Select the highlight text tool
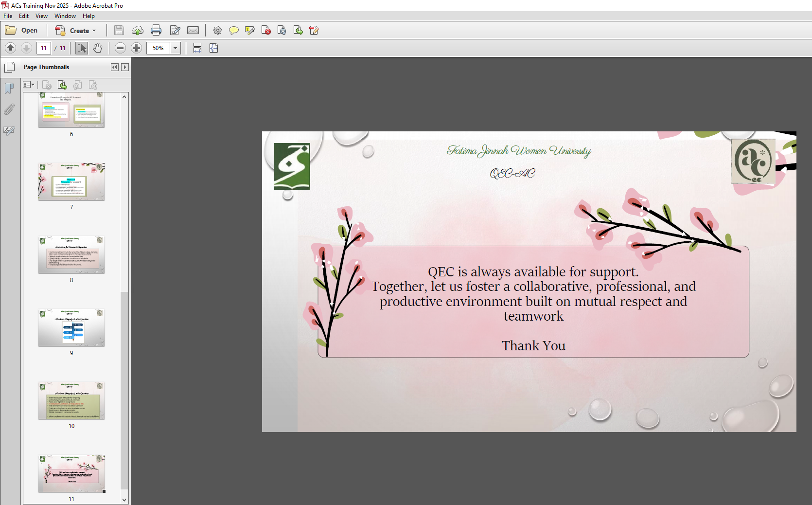This screenshot has height=505, width=812. coord(250,31)
